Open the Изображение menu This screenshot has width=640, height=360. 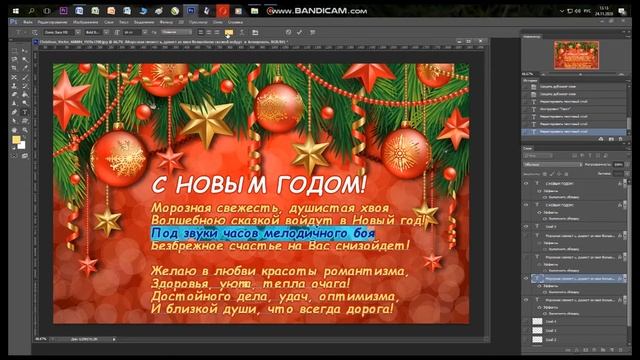pyautogui.click(x=86, y=22)
